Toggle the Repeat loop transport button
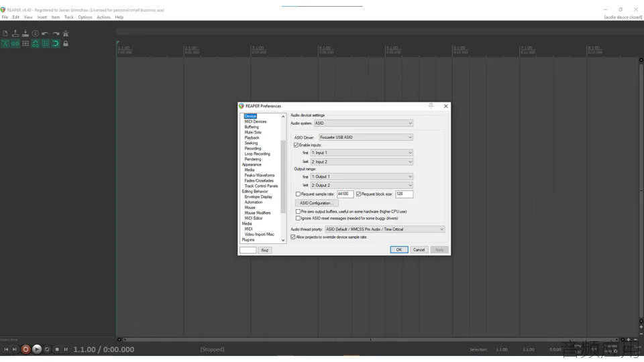 [47, 349]
